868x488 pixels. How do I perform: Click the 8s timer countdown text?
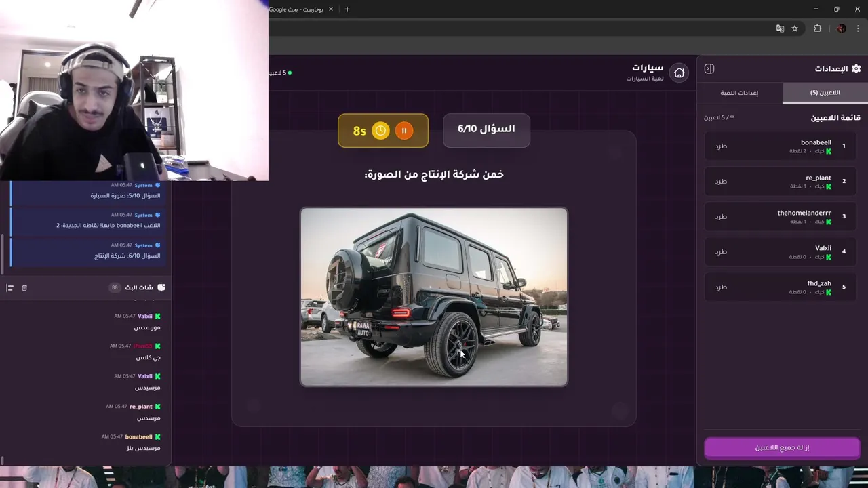[x=359, y=131]
